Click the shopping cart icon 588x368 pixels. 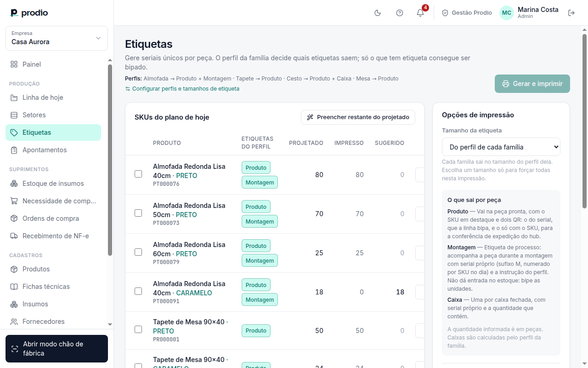14,201
